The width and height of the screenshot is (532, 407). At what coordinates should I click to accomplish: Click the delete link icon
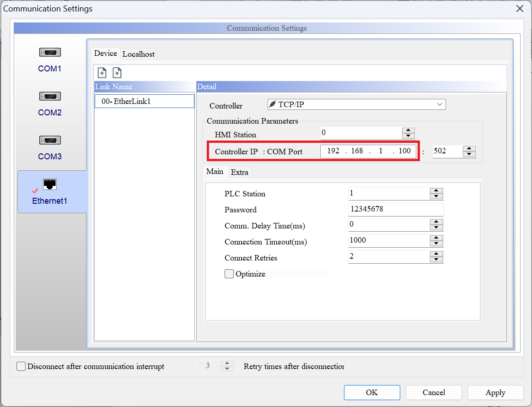[x=117, y=73]
